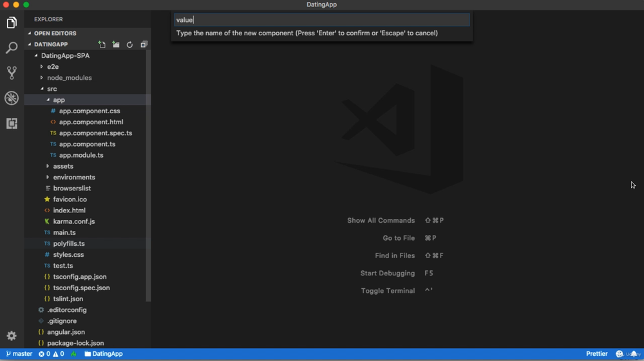The height and width of the screenshot is (361, 644).
Task: Click the explorer panel vertical scrollbar
Action: point(148,176)
